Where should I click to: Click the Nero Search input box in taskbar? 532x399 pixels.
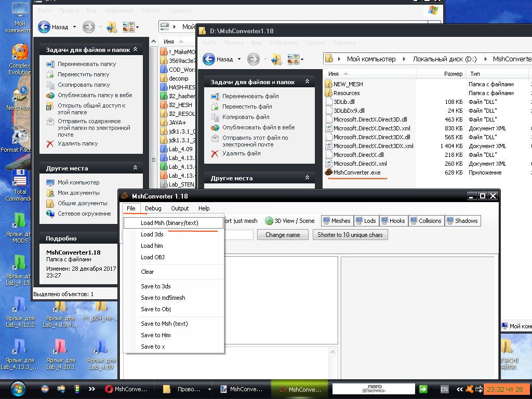pyautogui.click(x=373, y=389)
